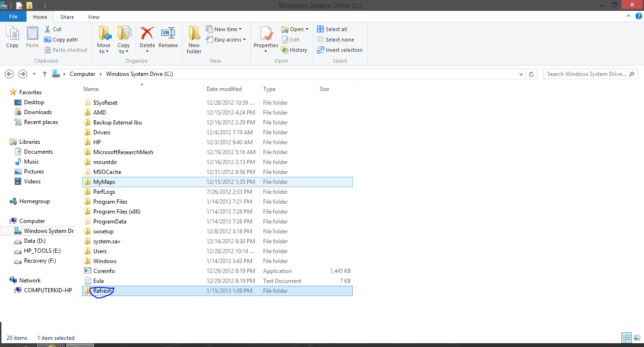Click the Forward navigation arrow
Image resolution: width=644 pixels, height=347 pixels.
point(23,74)
